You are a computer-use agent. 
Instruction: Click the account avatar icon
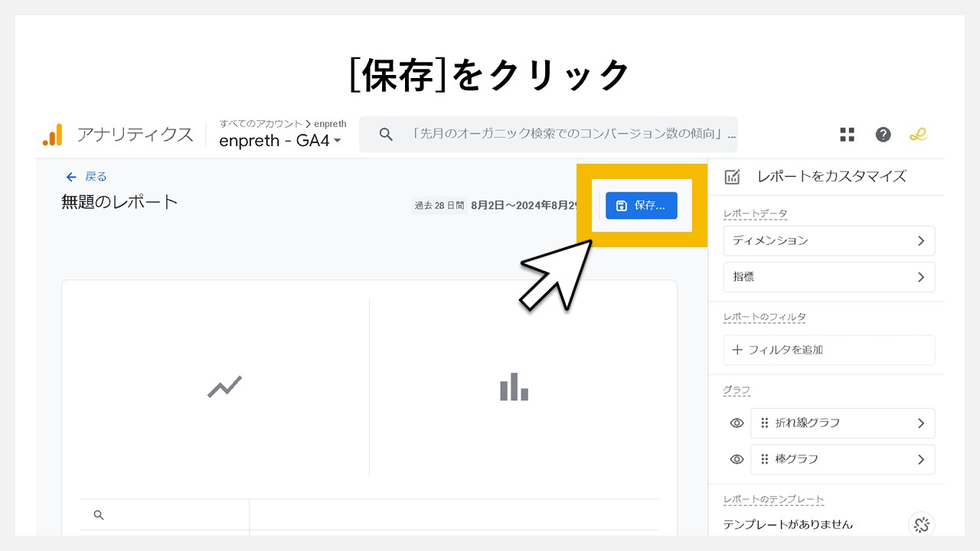918,134
